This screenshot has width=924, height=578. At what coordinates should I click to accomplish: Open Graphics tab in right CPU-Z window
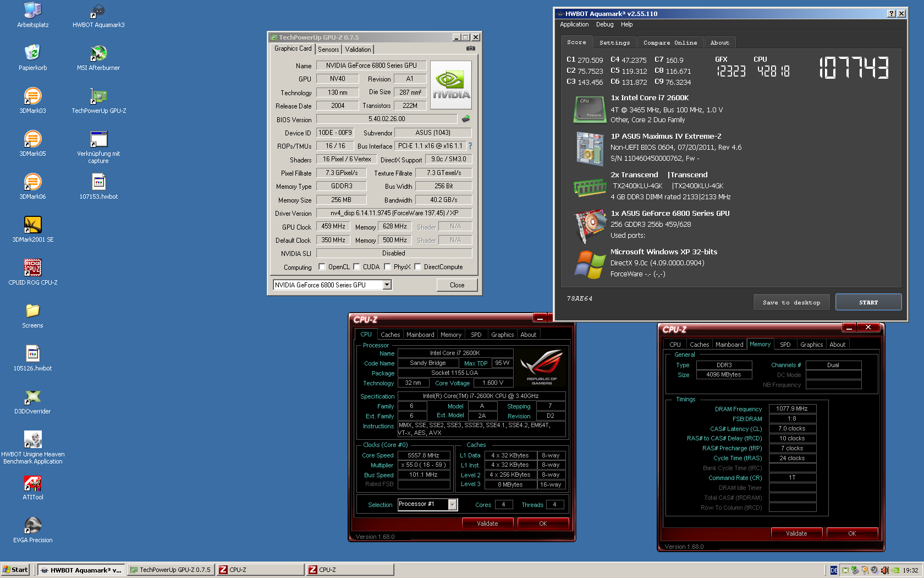(812, 345)
